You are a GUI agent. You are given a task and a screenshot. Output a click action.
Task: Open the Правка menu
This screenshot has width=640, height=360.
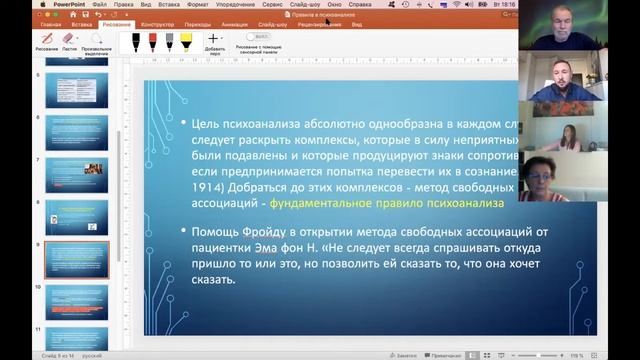(123, 4)
